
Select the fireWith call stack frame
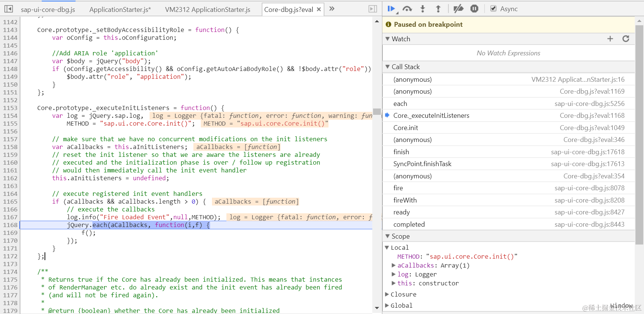click(x=509, y=200)
